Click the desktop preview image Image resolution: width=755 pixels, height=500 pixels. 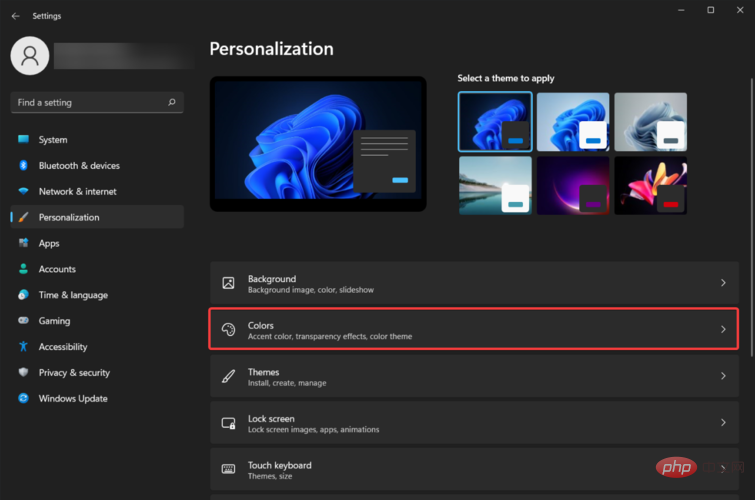point(318,144)
